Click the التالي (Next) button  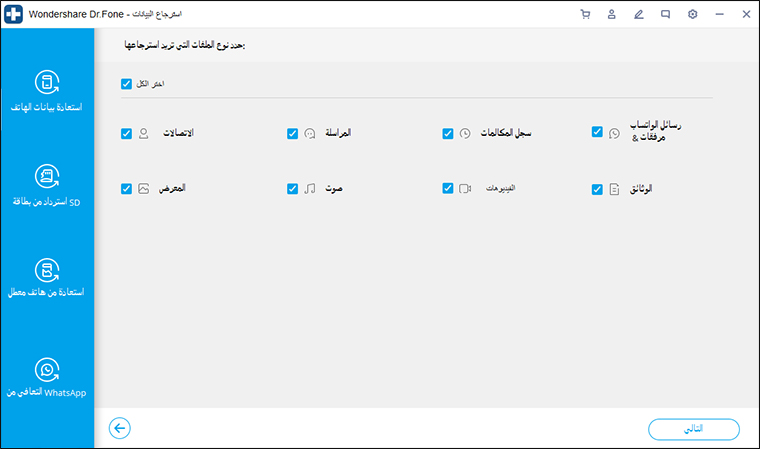(x=694, y=429)
